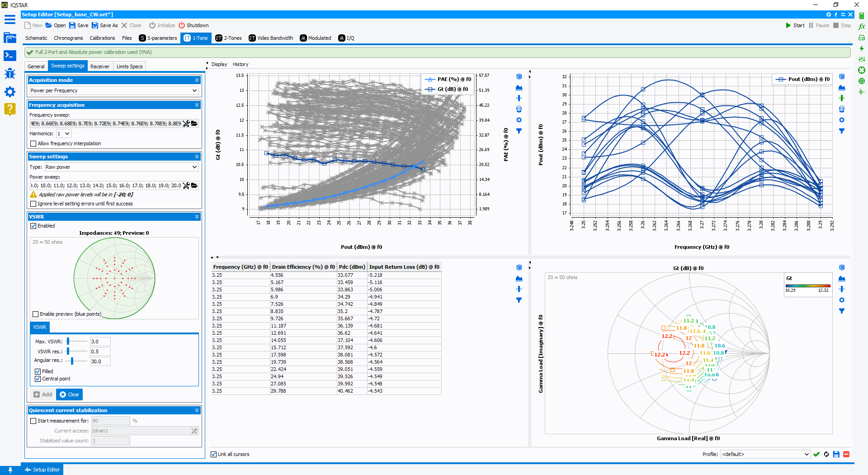Open gear settings beside the Gt Smith chart
This screenshot has height=475, width=868.
click(842, 300)
